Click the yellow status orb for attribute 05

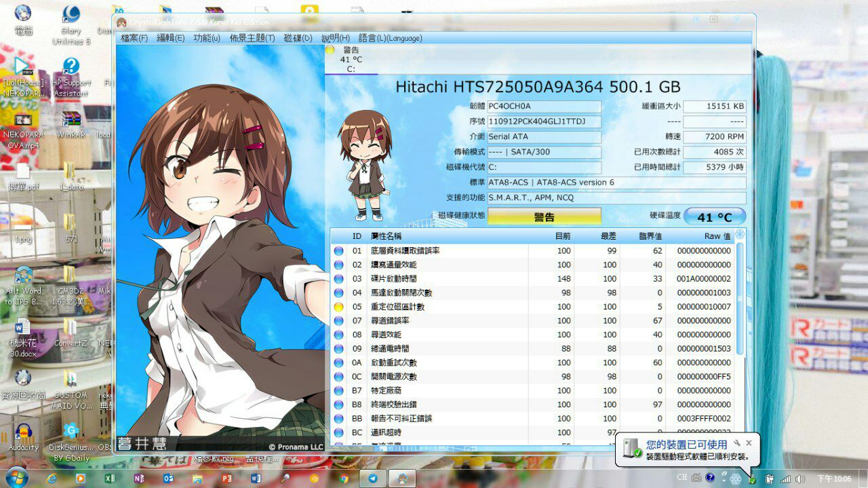point(338,307)
